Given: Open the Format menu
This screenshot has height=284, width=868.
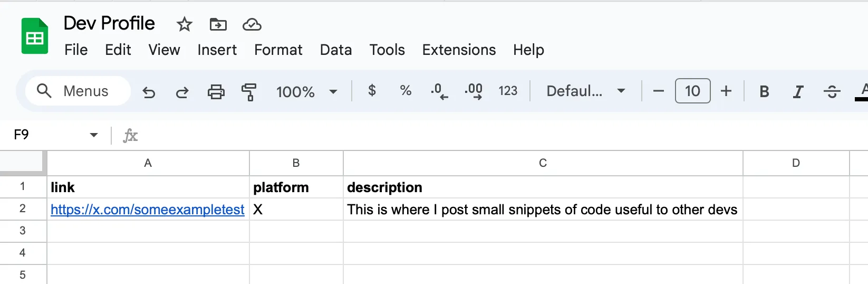Looking at the screenshot, I should (x=278, y=50).
